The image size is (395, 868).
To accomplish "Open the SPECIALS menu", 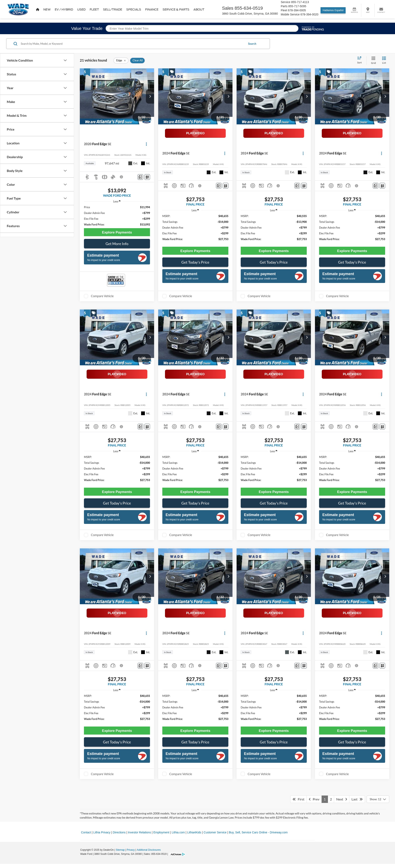I will (133, 9).
